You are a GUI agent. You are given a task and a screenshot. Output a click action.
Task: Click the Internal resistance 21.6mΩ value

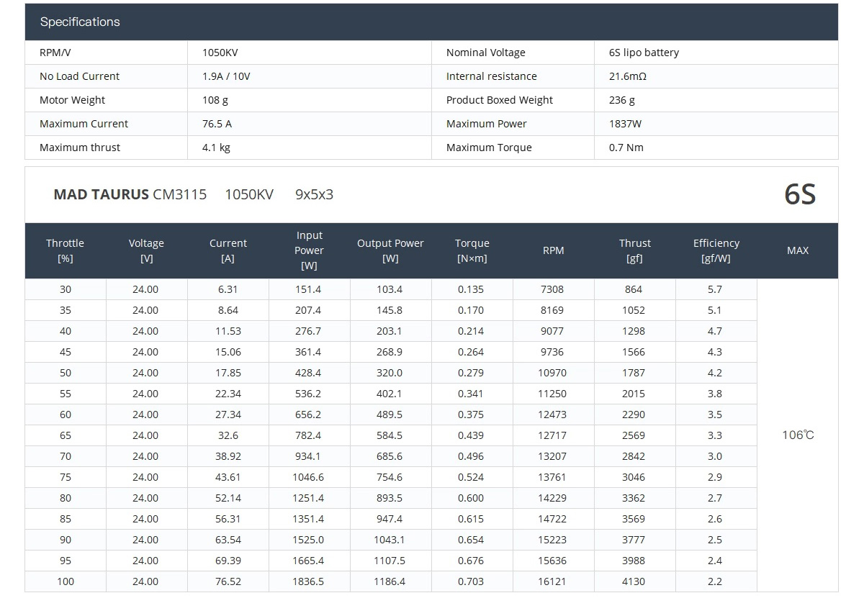627,76
